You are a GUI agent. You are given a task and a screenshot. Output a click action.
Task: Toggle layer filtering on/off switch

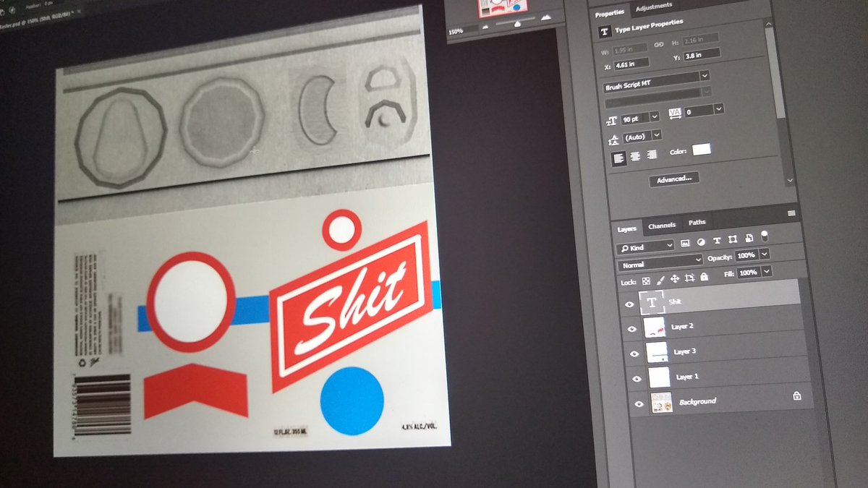pyautogui.click(x=765, y=236)
